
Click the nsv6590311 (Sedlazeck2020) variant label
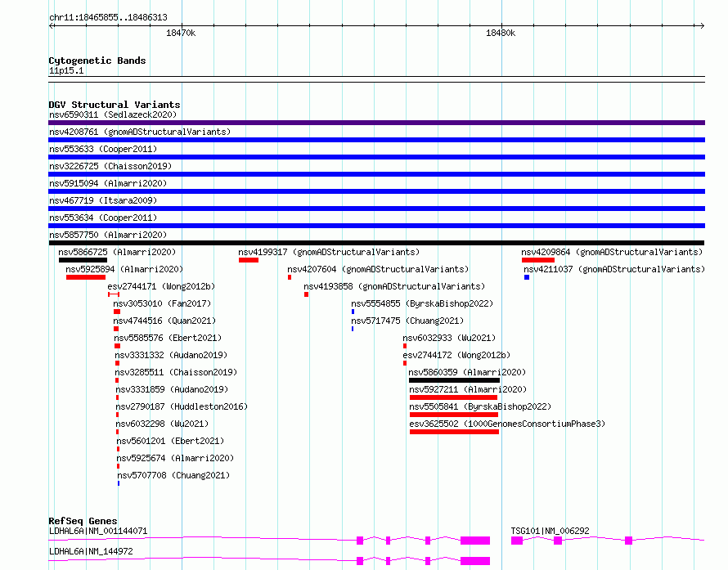113,114
